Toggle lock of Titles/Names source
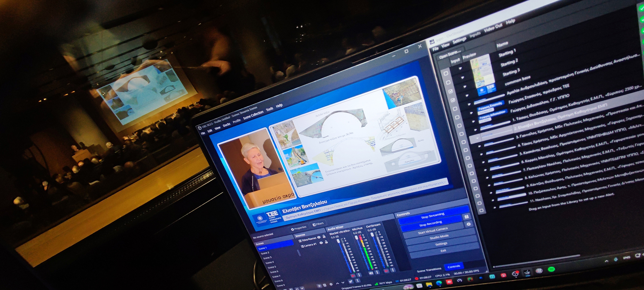 pos(324,236)
